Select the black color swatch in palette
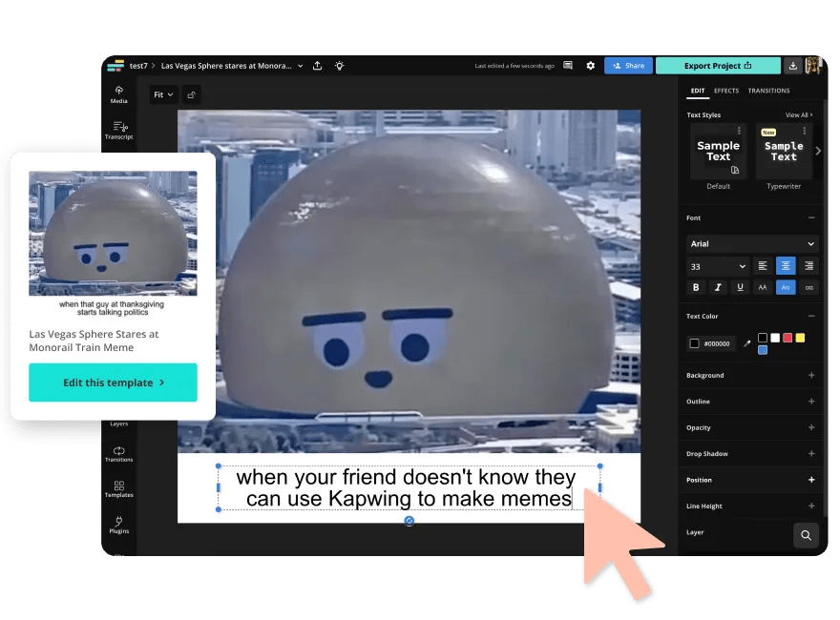 pyautogui.click(x=763, y=338)
